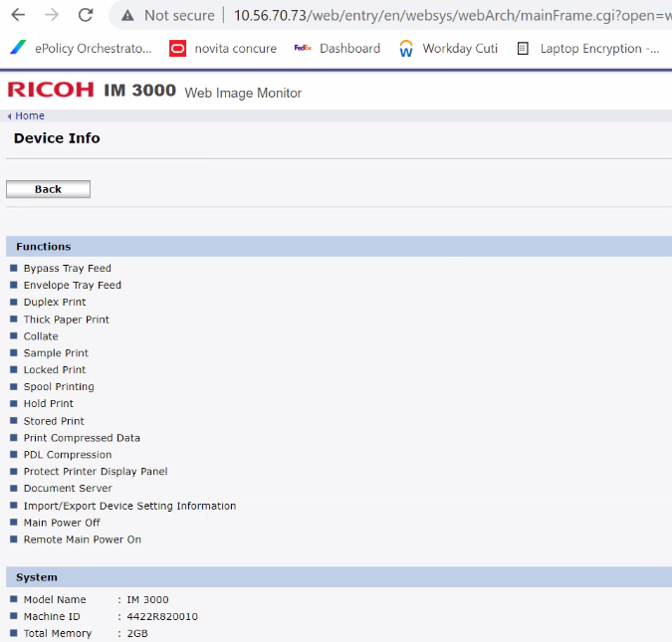Click the Device Info heading
This screenshot has width=672, height=642.
pos(57,138)
